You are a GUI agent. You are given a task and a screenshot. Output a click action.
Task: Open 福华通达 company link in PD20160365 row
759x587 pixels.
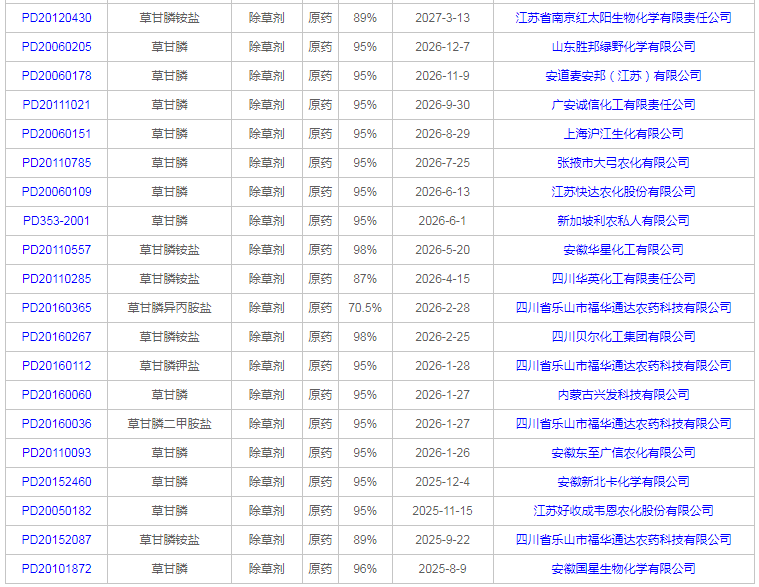click(x=623, y=308)
